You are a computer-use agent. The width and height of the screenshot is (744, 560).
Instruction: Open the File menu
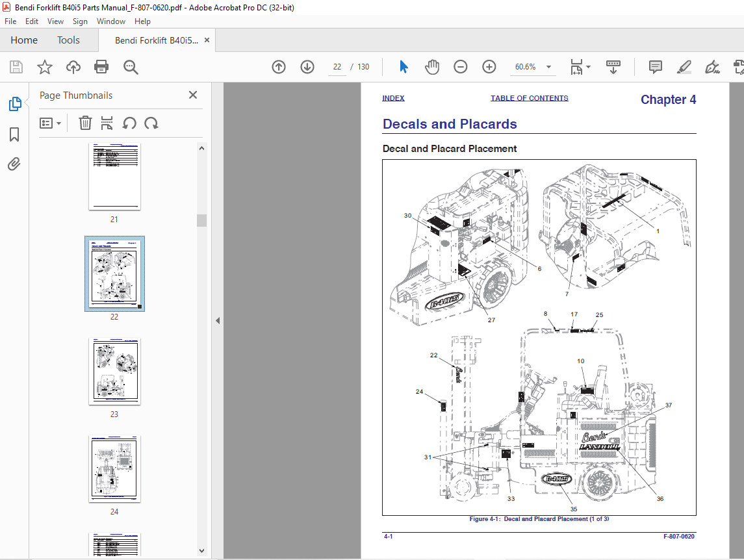click(10, 21)
